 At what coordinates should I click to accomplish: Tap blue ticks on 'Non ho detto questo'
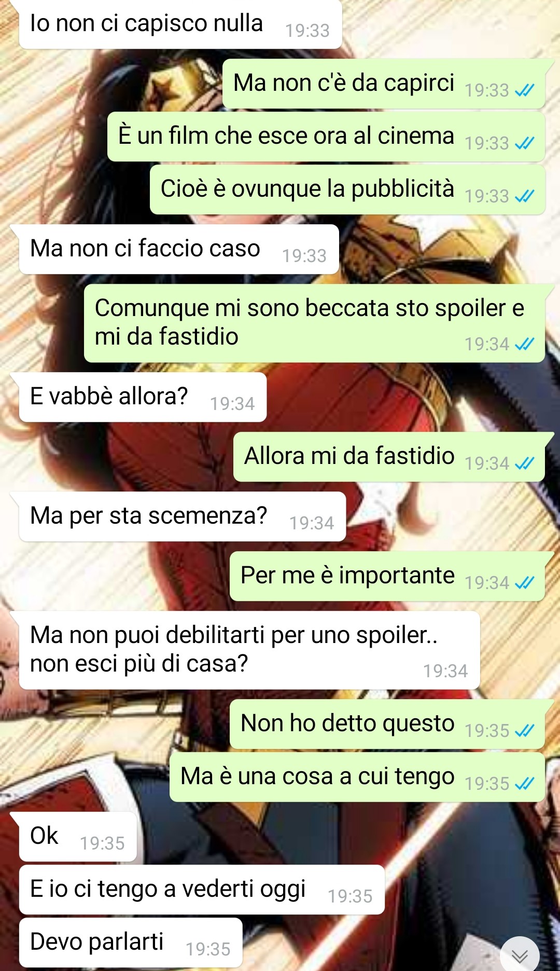point(524,731)
